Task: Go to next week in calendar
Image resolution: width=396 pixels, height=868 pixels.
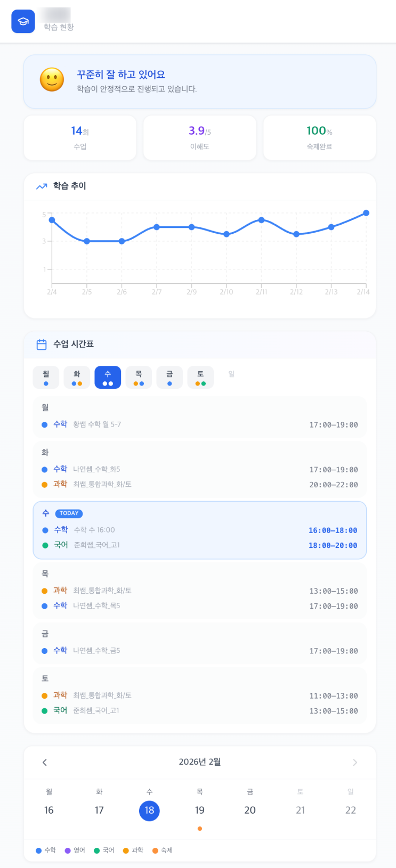Action: [355, 763]
